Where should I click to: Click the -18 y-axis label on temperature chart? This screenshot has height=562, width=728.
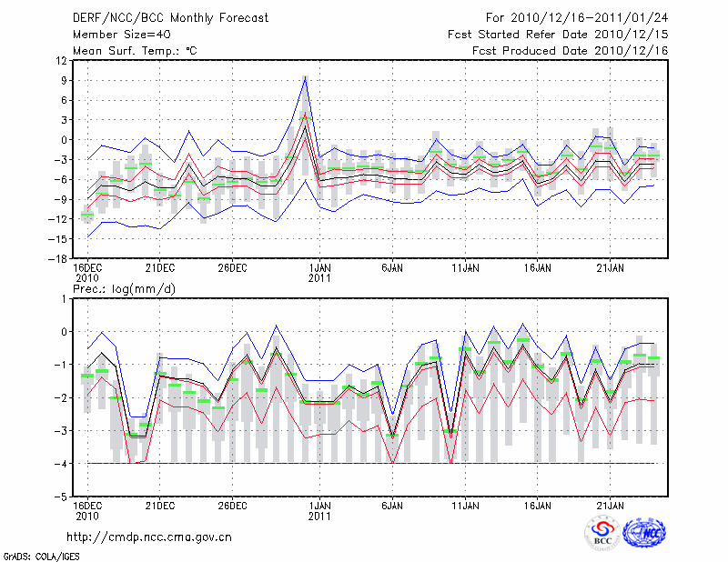(x=58, y=258)
